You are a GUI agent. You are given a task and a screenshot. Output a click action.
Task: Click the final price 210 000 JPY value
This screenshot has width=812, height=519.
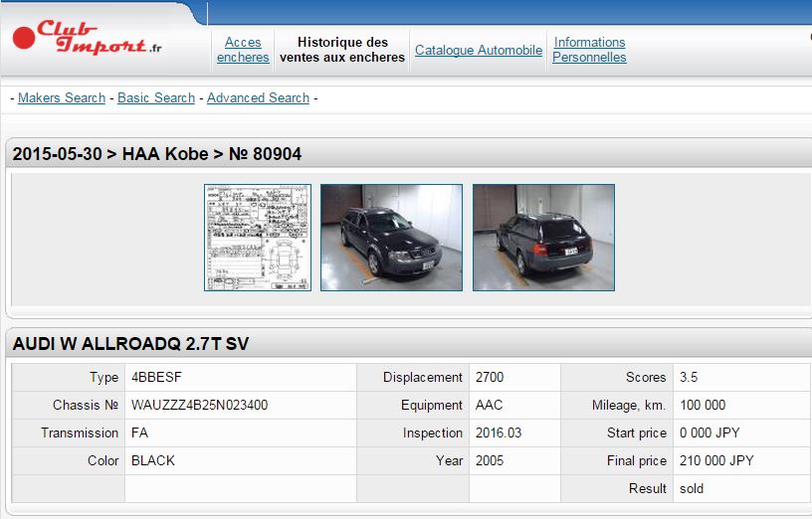(x=714, y=461)
